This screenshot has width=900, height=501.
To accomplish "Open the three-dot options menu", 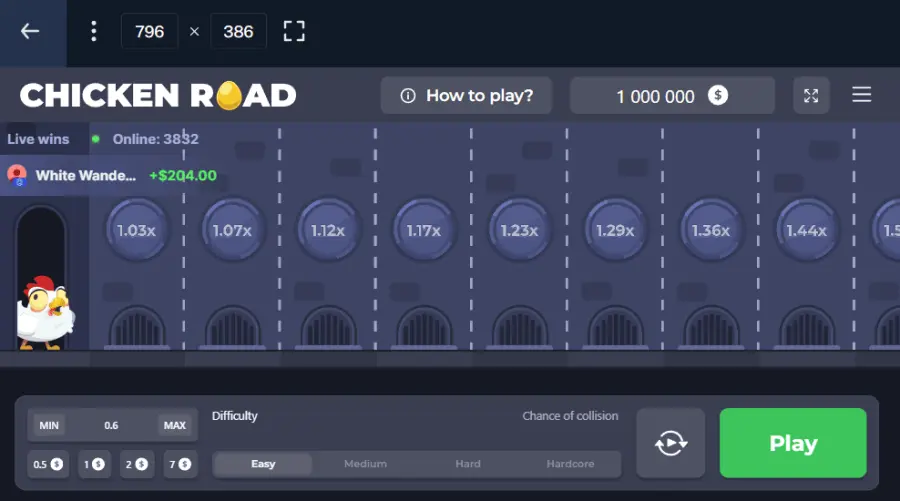I will tap(94, 31).
